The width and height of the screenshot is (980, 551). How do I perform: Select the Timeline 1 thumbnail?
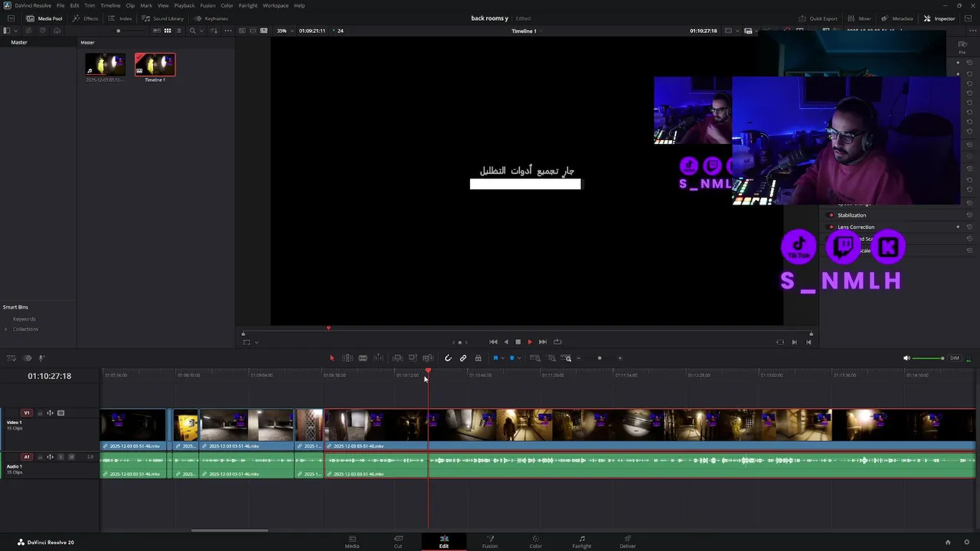(155, 65)
